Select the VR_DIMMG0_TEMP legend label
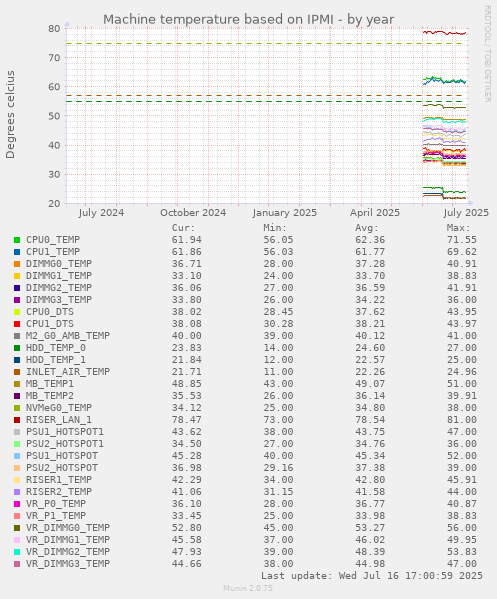Viewport: 497px width, 599px height. pyautogui.click(x=68, y=528)
